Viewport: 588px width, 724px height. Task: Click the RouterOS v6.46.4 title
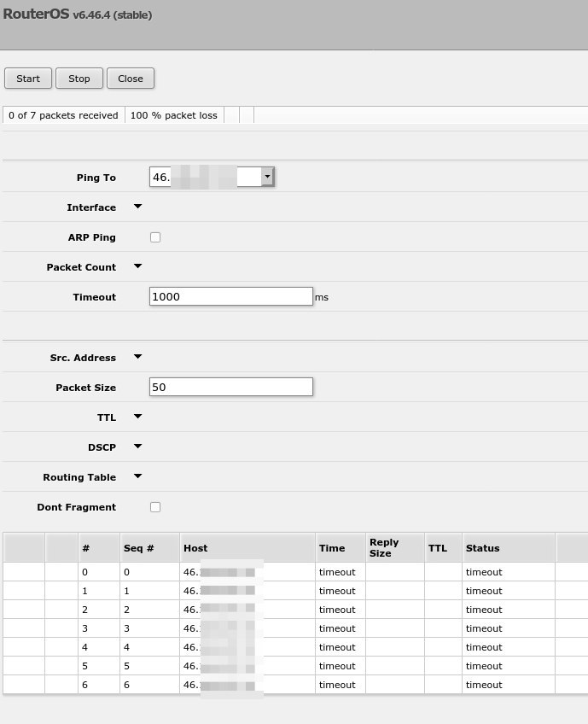pos(78,15)
